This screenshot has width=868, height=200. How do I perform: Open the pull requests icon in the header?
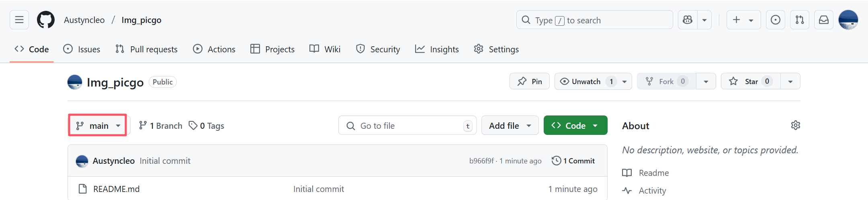pos(800,20)
